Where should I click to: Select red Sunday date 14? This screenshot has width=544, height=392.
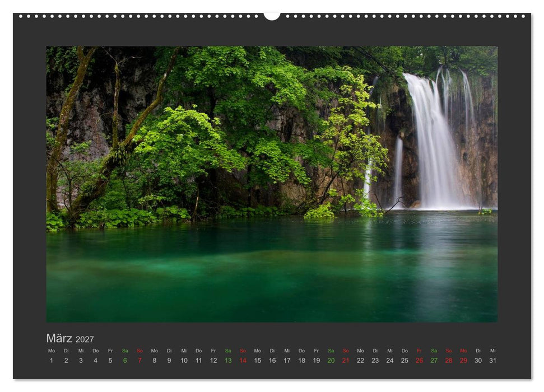(243, 361)
